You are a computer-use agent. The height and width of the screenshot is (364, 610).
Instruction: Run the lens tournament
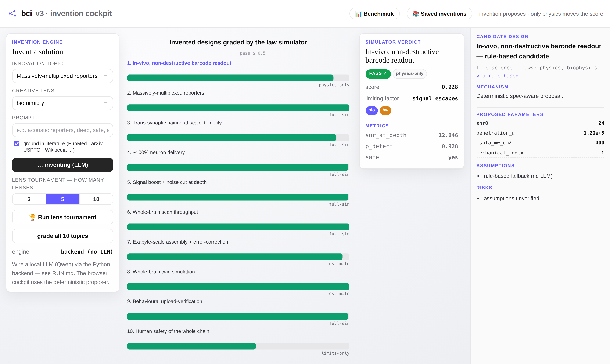coord(63,217)
